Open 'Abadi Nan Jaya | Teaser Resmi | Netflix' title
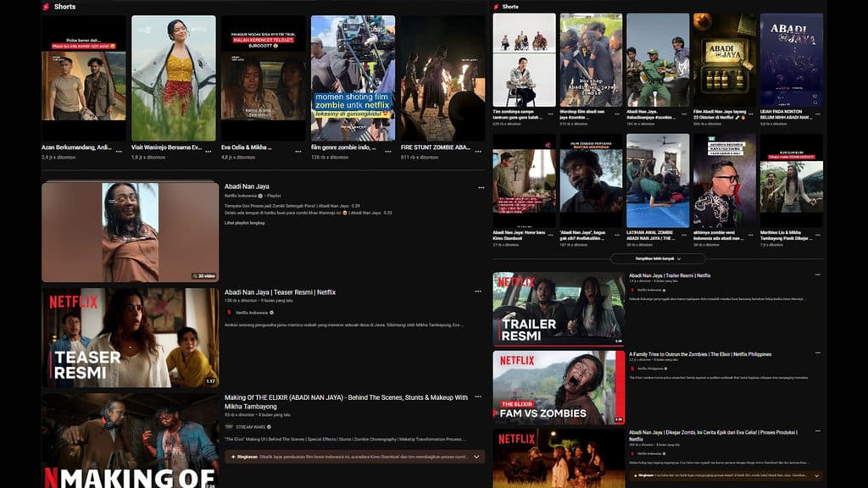868x488 pixels. (280, 292)
